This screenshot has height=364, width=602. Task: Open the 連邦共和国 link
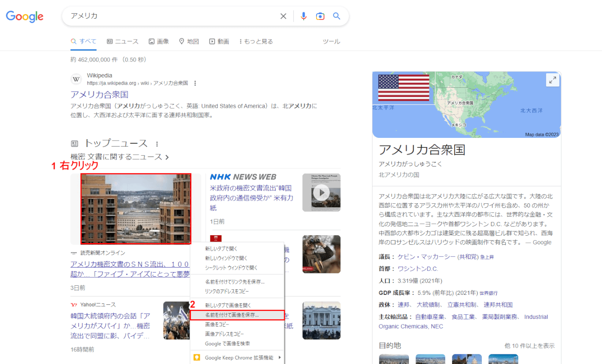[498, 305]
